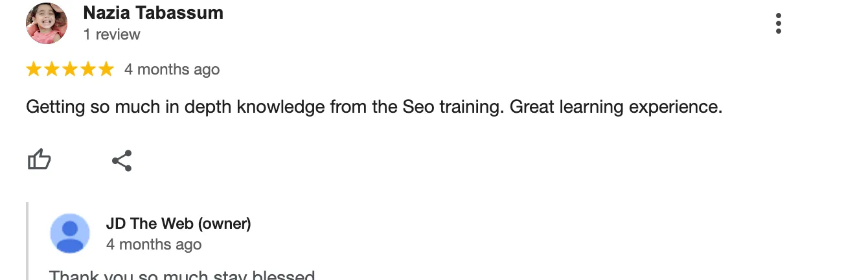868x280 pixels.
Task: Click the grey vertical bar beside owner reply
Action: 27,240
